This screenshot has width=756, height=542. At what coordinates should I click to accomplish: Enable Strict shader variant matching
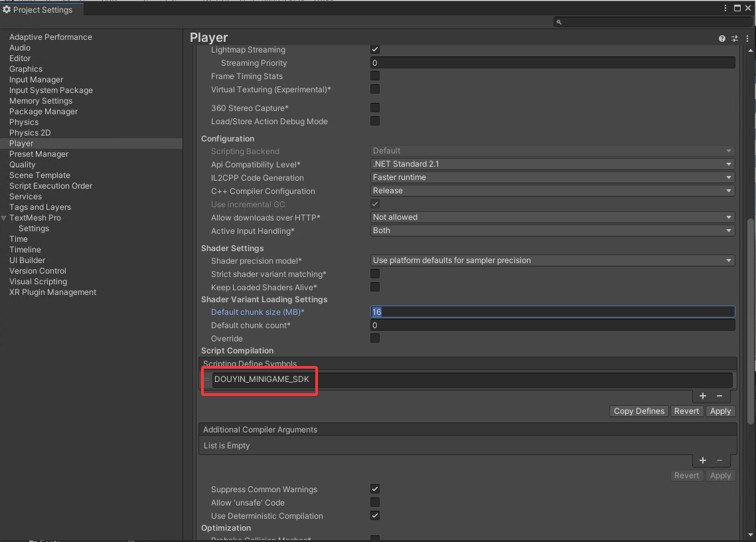tap(374, 274)
